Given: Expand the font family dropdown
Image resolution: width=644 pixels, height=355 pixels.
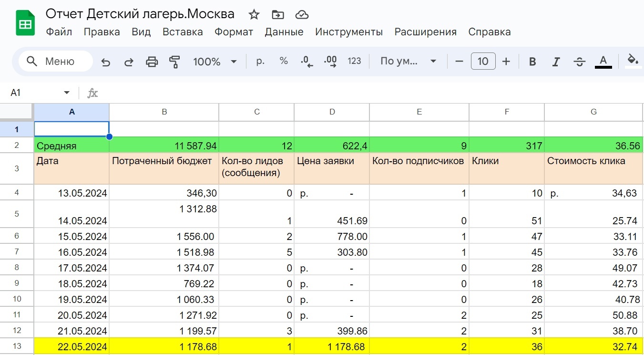Looking at the screenshot, I should coord(409,62).
